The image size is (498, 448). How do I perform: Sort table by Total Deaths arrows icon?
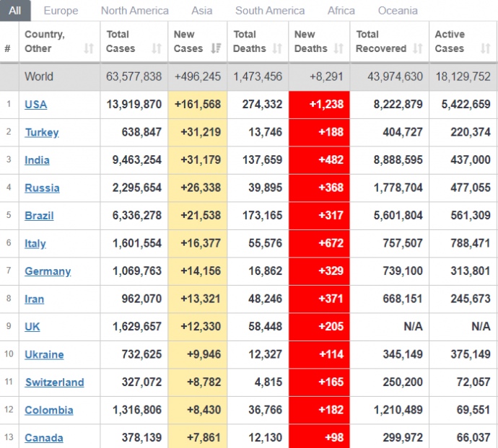coord(277,49)
